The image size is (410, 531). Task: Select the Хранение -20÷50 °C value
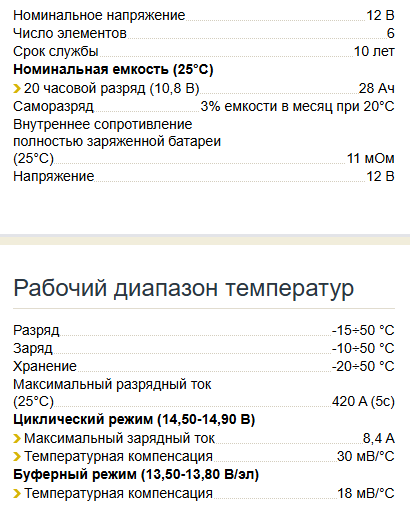coord(363,366)
